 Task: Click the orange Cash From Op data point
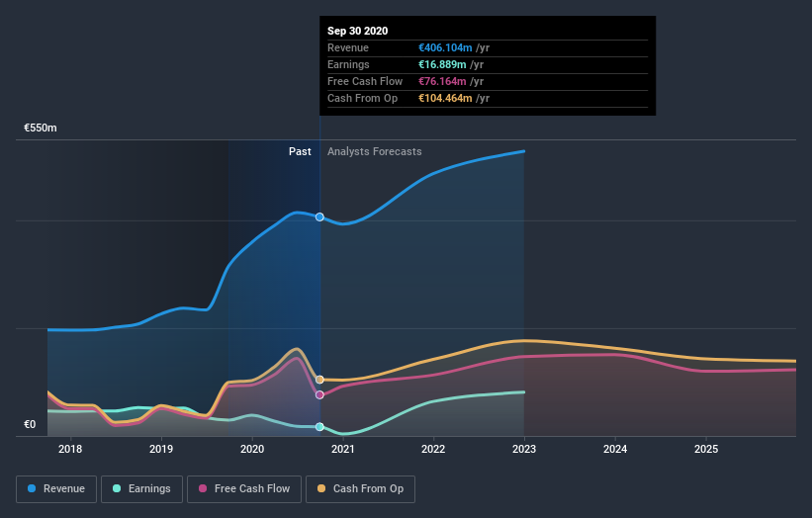(320, 380)
